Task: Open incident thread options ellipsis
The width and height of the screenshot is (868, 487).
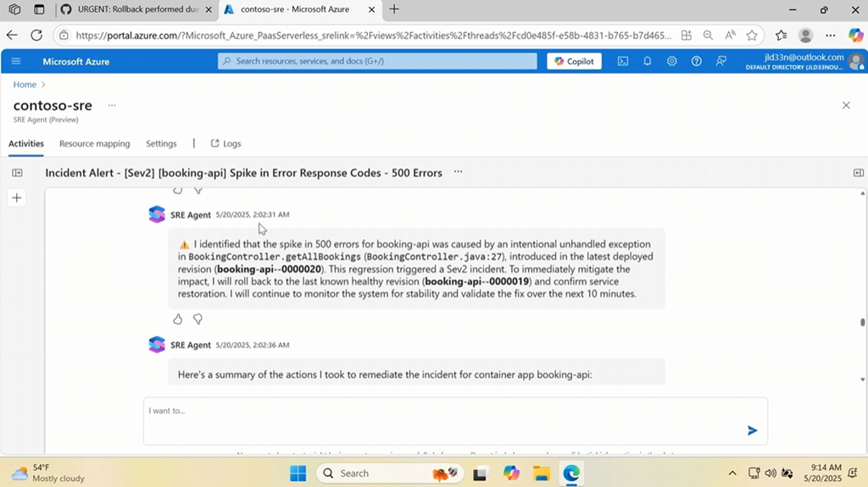Action: tap(458, 172)
